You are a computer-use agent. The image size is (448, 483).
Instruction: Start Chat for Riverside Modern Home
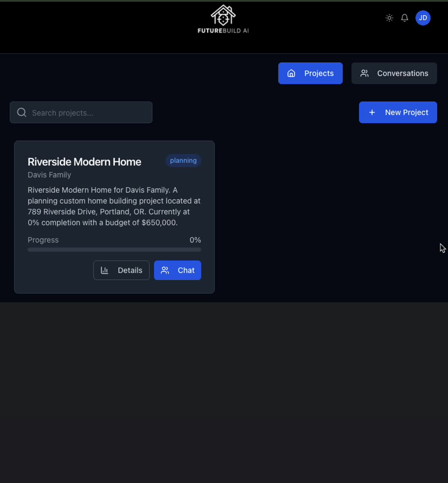[178, 270]
